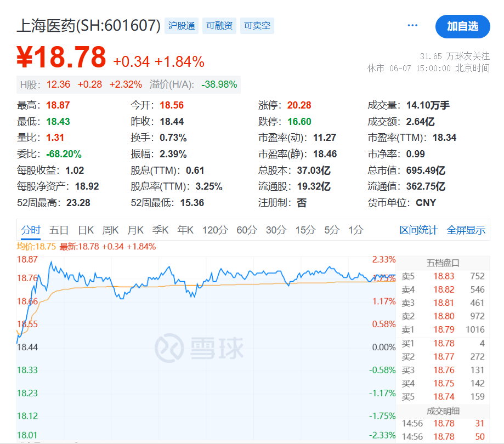Select the 5分 interval tab
Viewport: 504px width, 444px height.
pos(332,230)
